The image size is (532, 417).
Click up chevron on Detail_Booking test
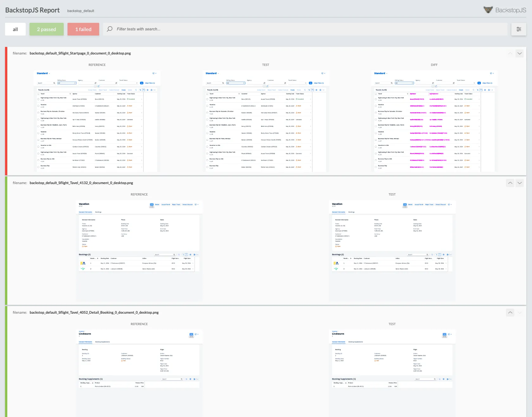pyautogui.click(x=510, y=313)
